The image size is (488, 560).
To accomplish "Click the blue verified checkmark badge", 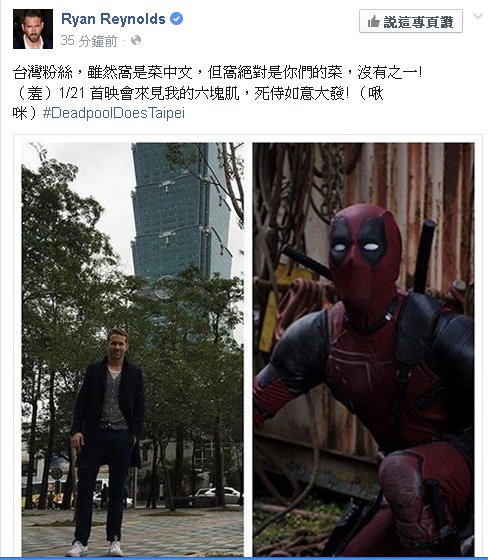I will click(x=176, y=18).
